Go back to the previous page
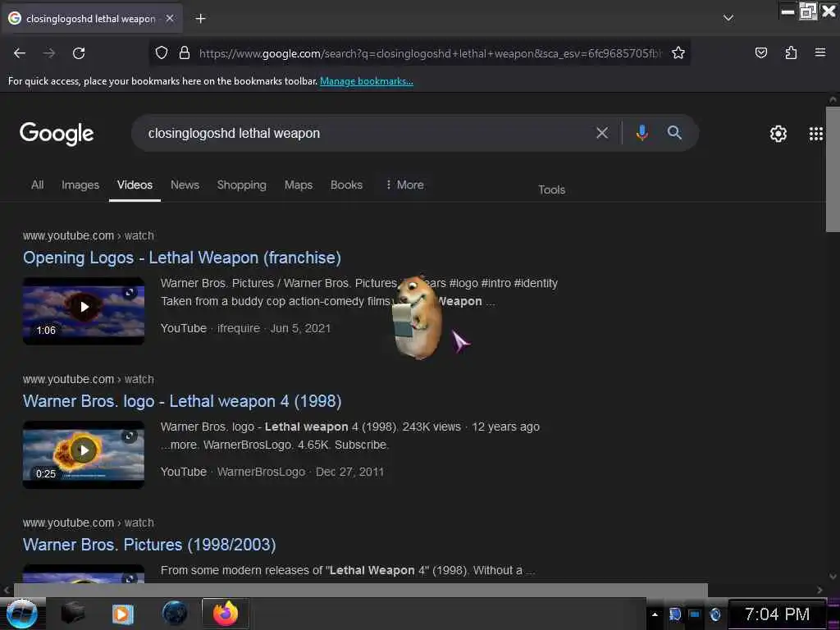The width and height of the screenshot is (840, 630). 20,53
